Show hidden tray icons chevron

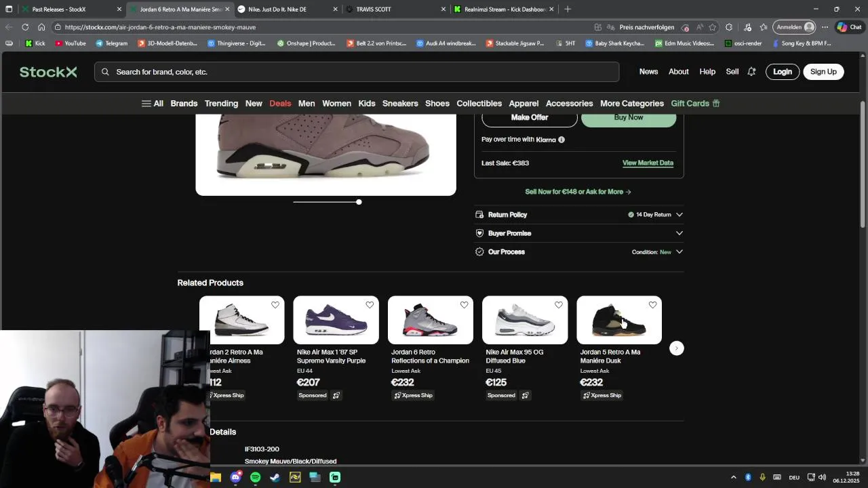733,477
